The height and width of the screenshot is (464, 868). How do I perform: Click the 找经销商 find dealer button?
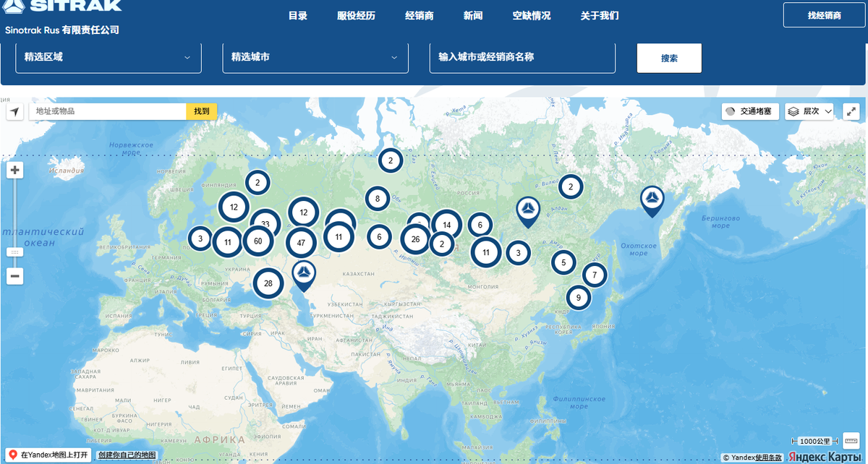tap(824, 15)
